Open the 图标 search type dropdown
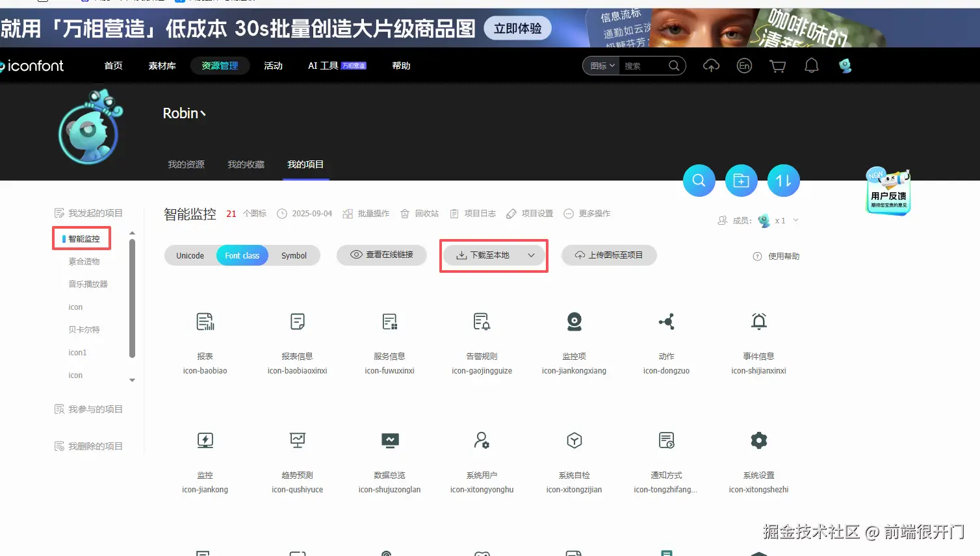 coord(602,66)
